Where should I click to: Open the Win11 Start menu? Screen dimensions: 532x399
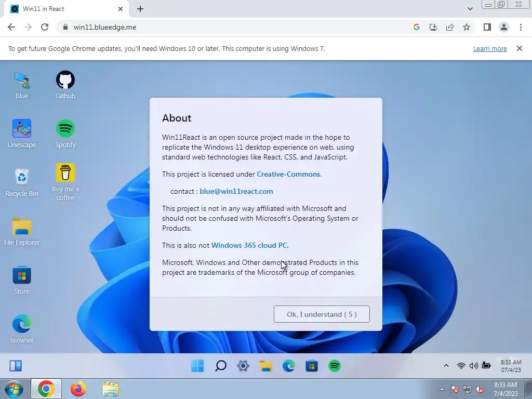[x=197, y=366]
